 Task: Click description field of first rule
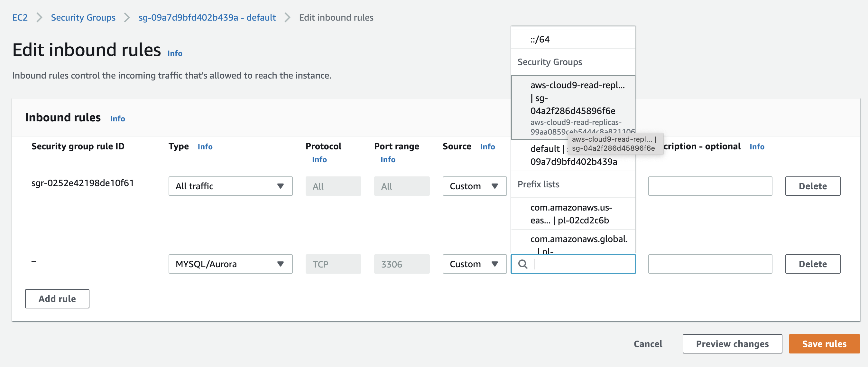coord(710,186)
